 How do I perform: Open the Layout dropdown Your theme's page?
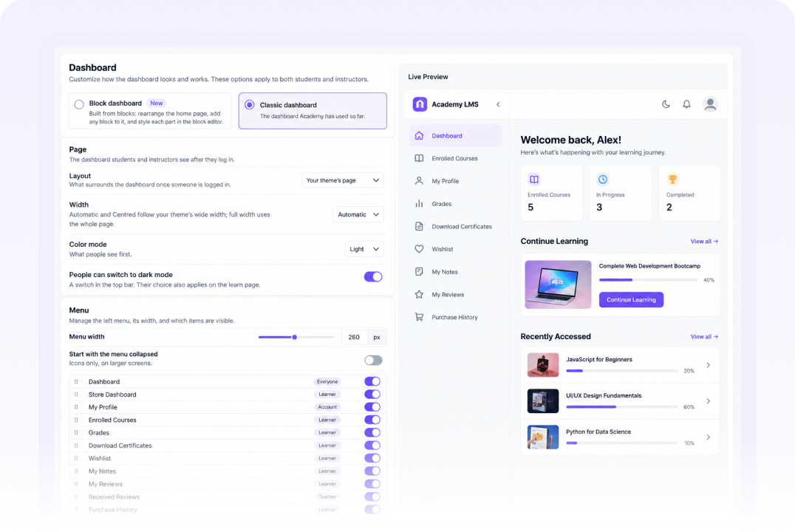pos(343,180)
